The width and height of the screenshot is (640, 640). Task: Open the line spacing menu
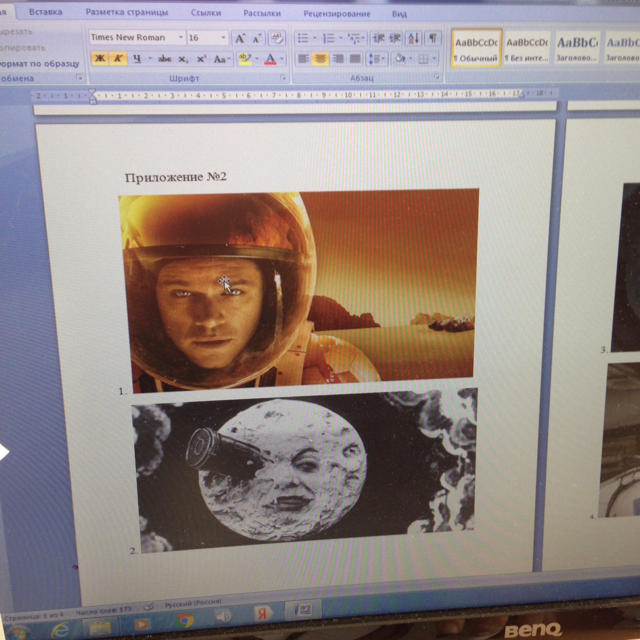pos(376,59)
